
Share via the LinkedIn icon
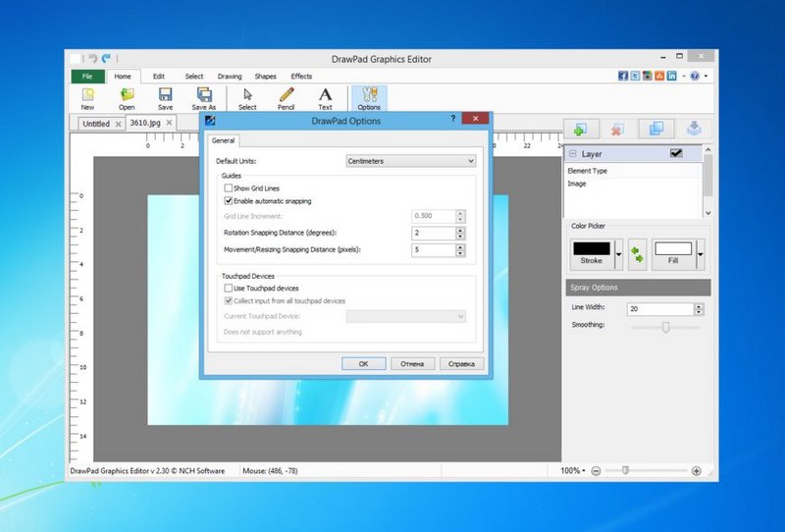671,76
